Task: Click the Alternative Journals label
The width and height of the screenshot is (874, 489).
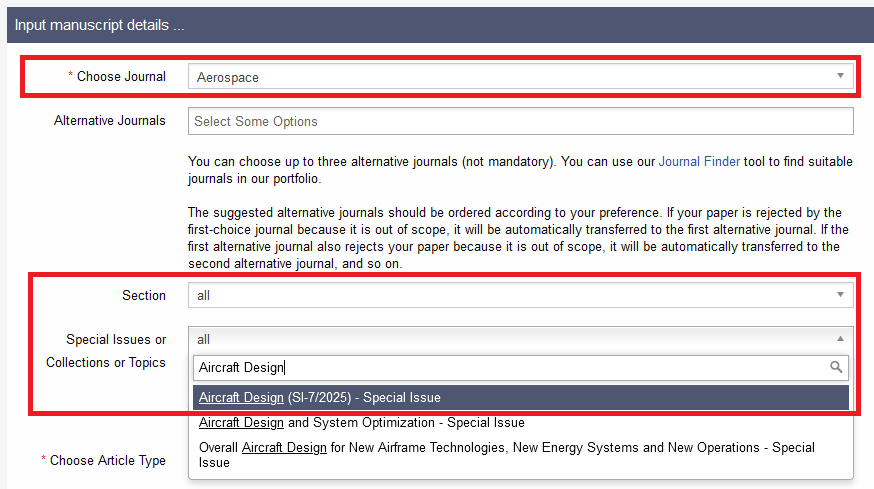Action: tap(110, 120)
